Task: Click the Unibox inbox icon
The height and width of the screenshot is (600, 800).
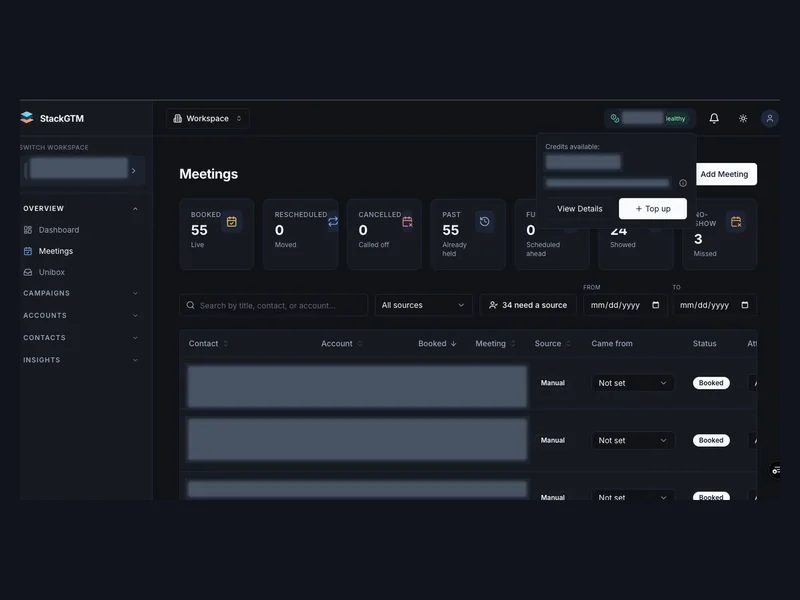Action: (28, 272)
